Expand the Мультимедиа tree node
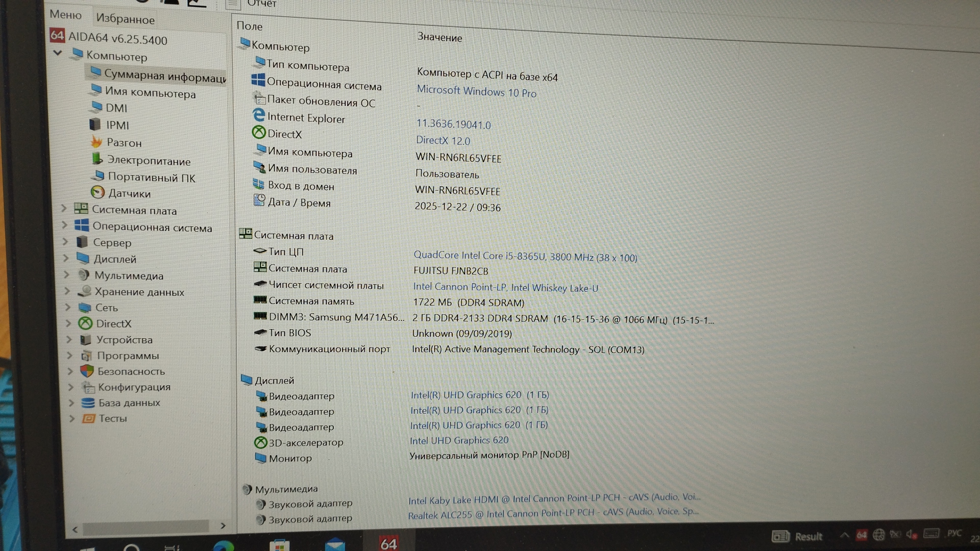The width and height of the screenshot is (980, 551). coord(66,274)
